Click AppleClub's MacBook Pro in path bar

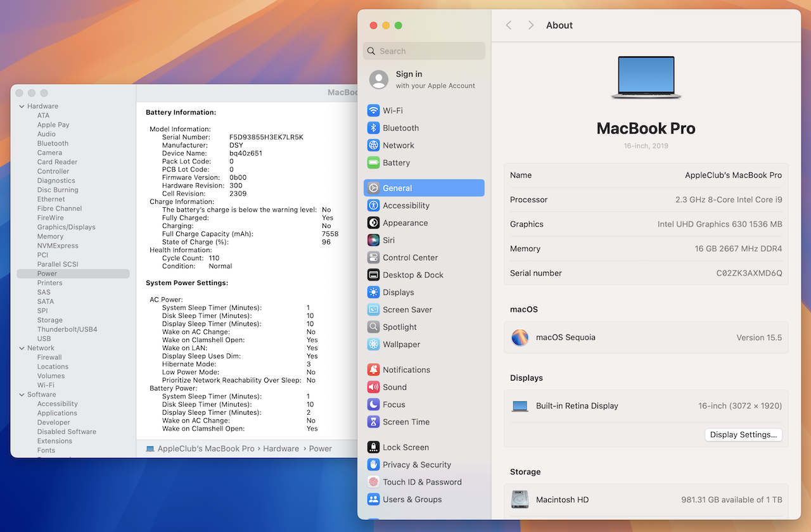206,448
